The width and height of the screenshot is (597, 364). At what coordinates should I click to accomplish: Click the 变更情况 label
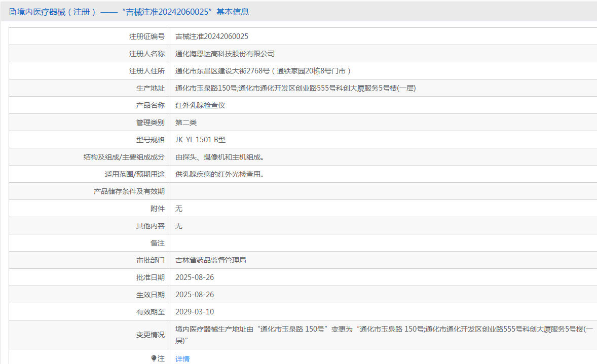click(x=151, y=335)
